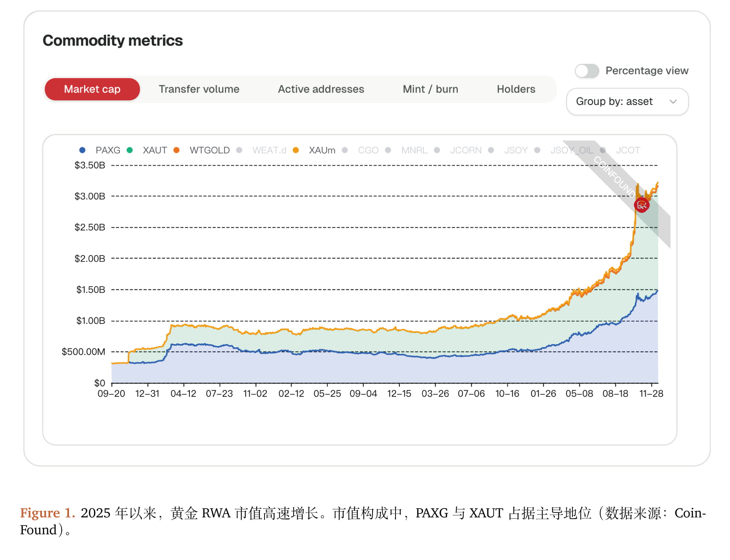The height and width of the screenshot is (560, 730).
Task: Click the orange WTGOLD legend dot
Action: [x=176, y=150]
